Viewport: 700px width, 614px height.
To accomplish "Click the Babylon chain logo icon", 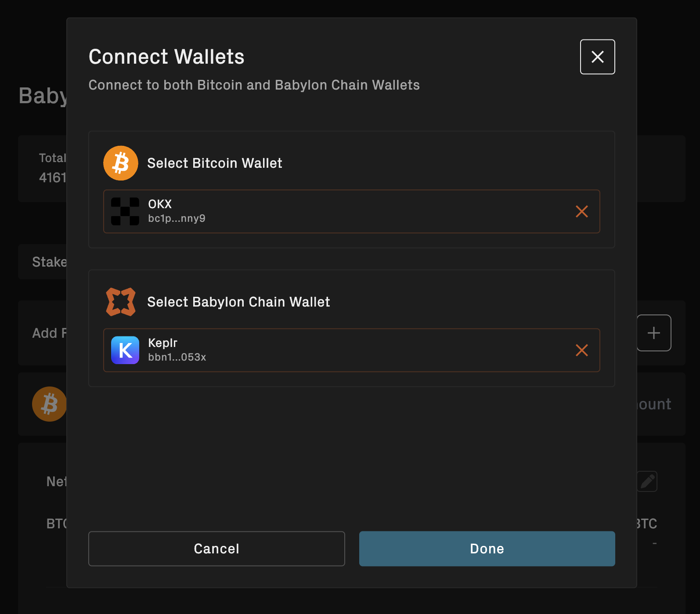I will click(x=120, y=302).
